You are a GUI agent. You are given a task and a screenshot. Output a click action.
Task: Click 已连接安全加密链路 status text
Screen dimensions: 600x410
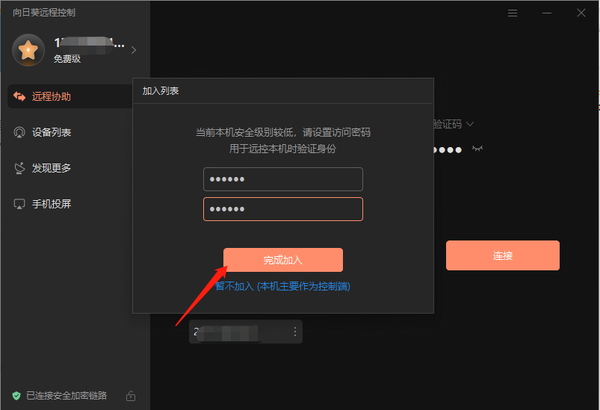point(67,396)
